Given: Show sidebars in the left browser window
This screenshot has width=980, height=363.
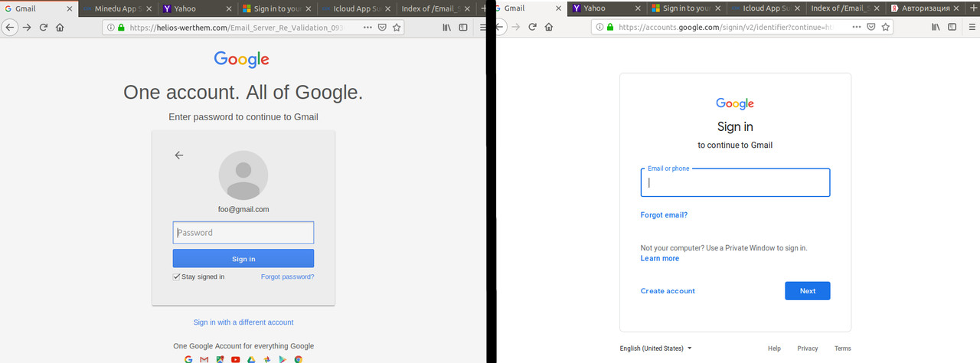Looking at the screenshot, I should tap(463, 27).
